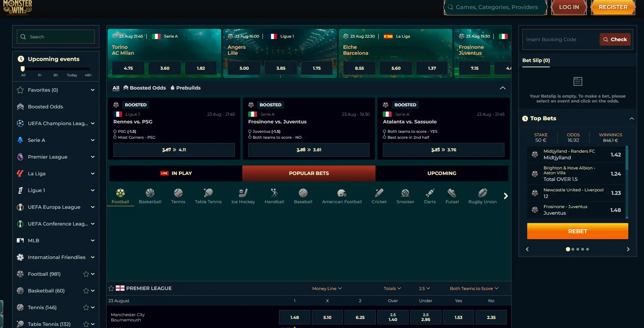Star the Tennis (146) category

click(x=86, y=307)
